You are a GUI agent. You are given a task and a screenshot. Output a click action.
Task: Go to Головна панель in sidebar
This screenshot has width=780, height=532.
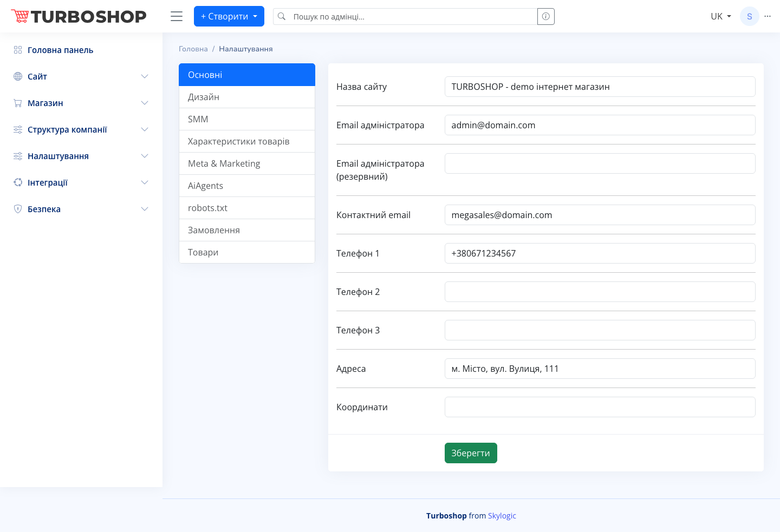[81, 50]
